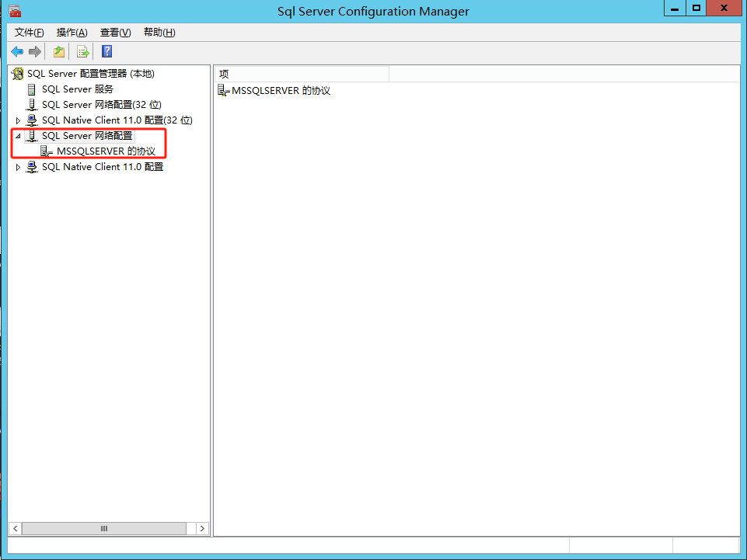Maximize the Configuration Manager window

[696, 8]
